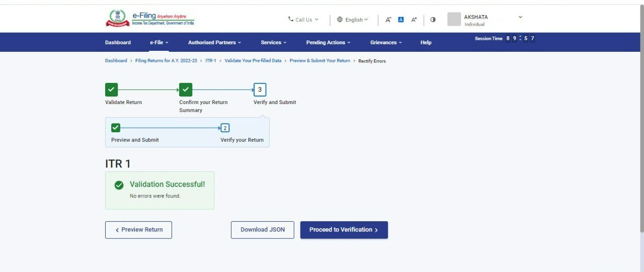The height and width of the screenshot is (272, 644).
Task: Click the user profile avatar
Action: [x=454, y=19]
